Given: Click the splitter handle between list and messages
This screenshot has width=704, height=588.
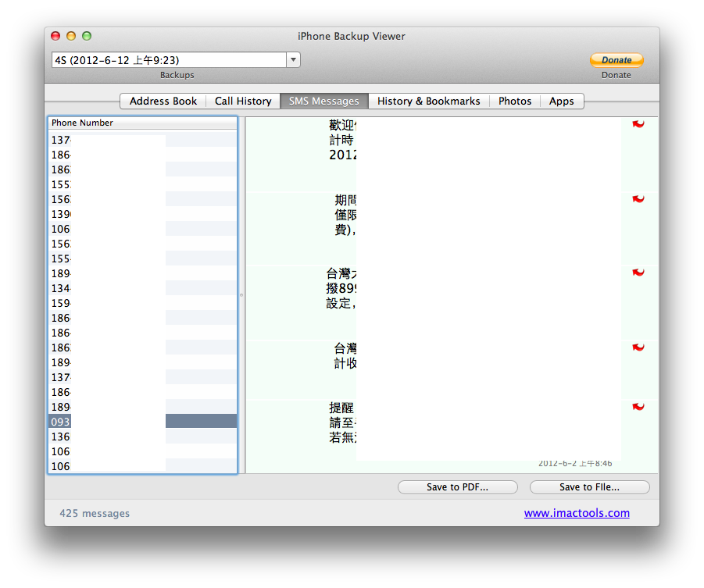Looking at the screenshot, I should pos(241,295).
